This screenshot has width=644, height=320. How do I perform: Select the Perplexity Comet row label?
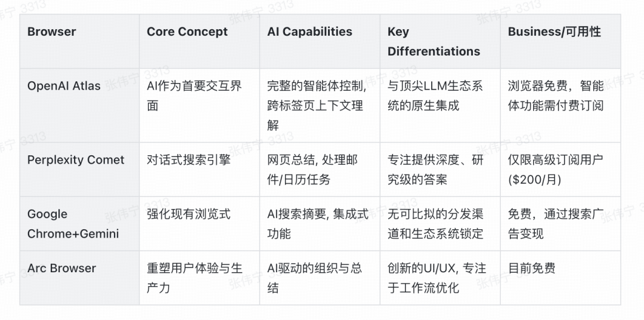tap(76, 160)
